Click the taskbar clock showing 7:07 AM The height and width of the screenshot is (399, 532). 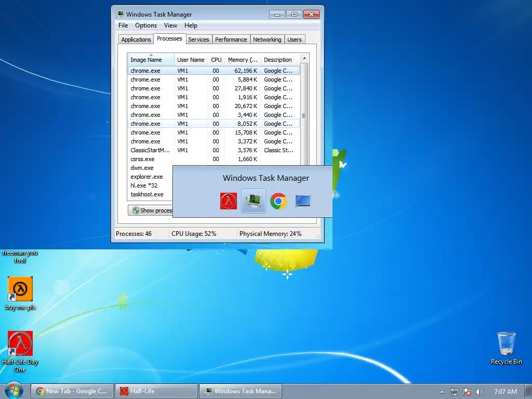click(x=506, y=392)
